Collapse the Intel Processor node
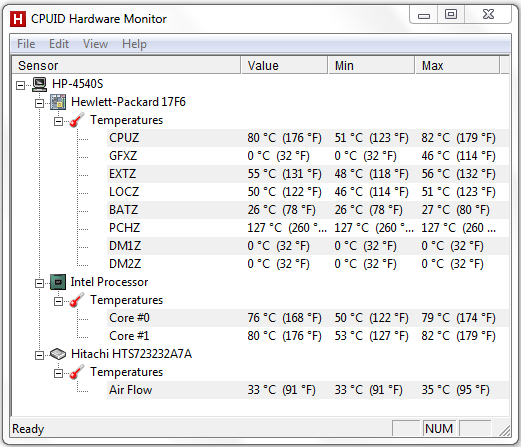The width and height of the screenshot is (521, 447). coord(39,283)
